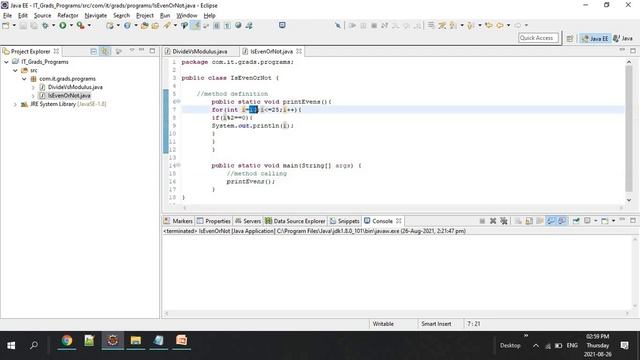Click the green Run button in toolbar
Screen dimensions: 640x360
point(62,25)
